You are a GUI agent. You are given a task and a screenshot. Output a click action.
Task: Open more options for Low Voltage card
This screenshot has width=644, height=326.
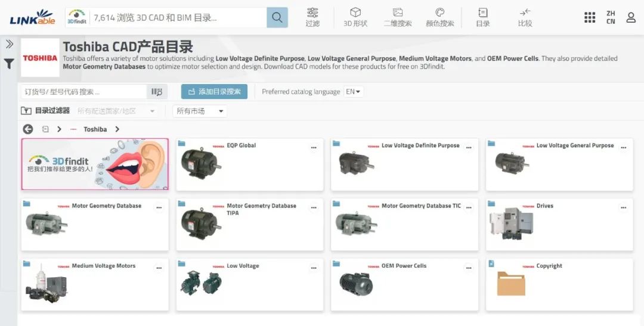coord(314,268)
